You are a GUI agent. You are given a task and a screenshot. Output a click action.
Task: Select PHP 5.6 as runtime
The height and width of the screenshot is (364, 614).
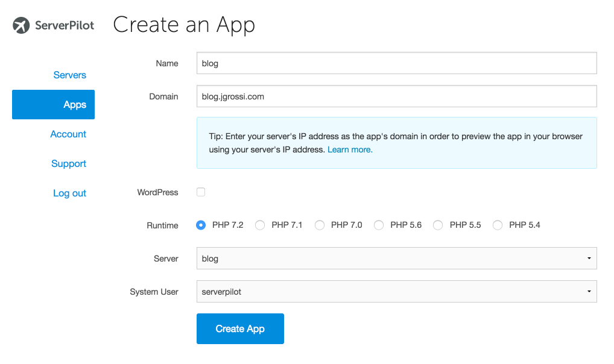pyautogui.click(x=379, y=225)
